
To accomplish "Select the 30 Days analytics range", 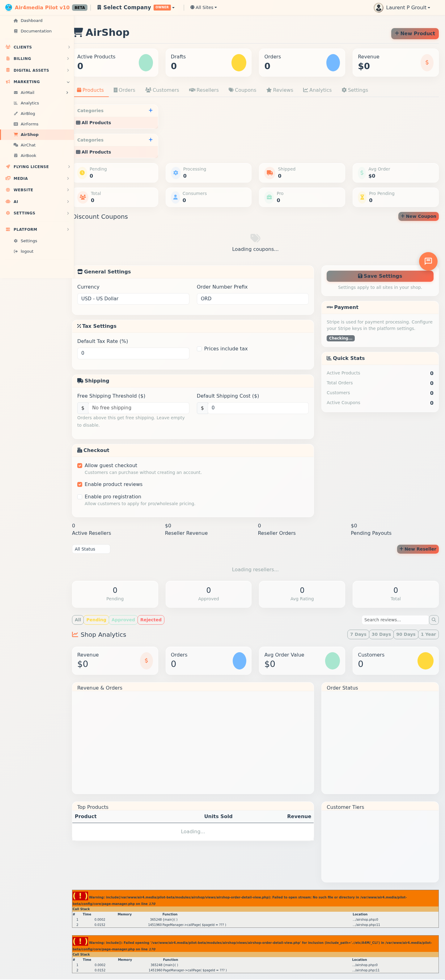I will click(381, 634).
